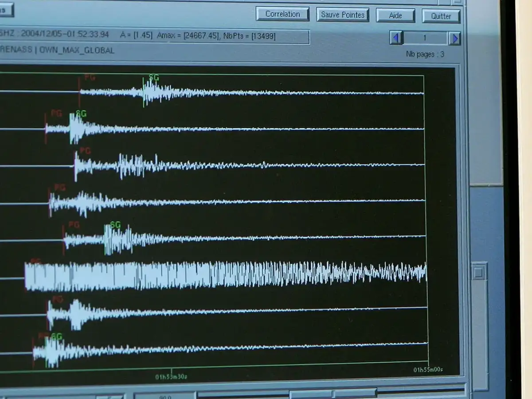Select the red PG pick on the top trace

pos(90,78)
